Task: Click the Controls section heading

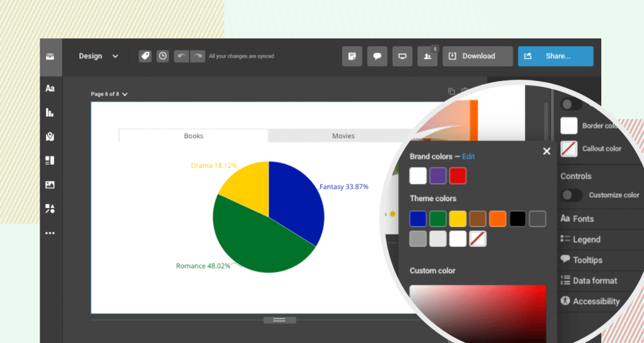Action: pos(576,176)
